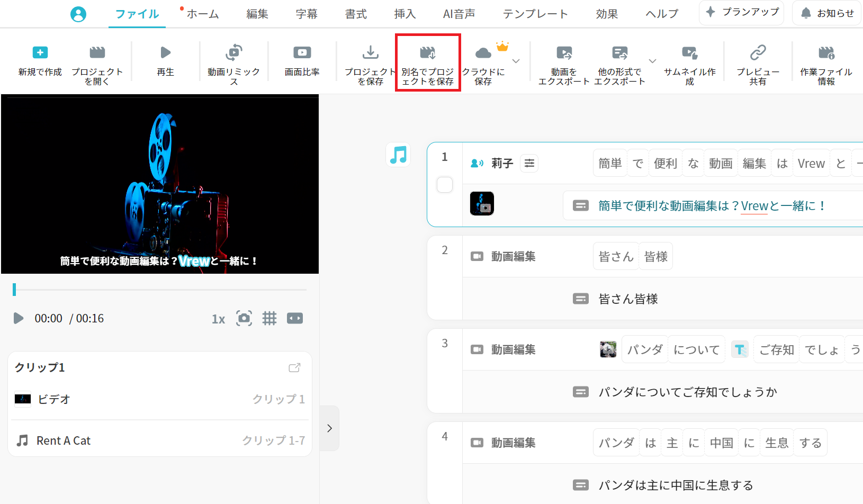The width and height of the screenshot is (863, 504).
Task: Open the 書式 tab
Action: (356, 14)
